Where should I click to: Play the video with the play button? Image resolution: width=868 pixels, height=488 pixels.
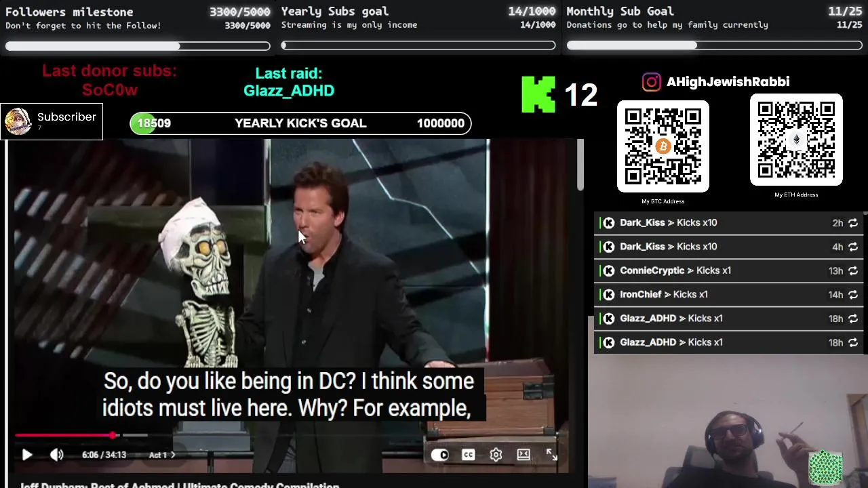click(x=27, y=455)
